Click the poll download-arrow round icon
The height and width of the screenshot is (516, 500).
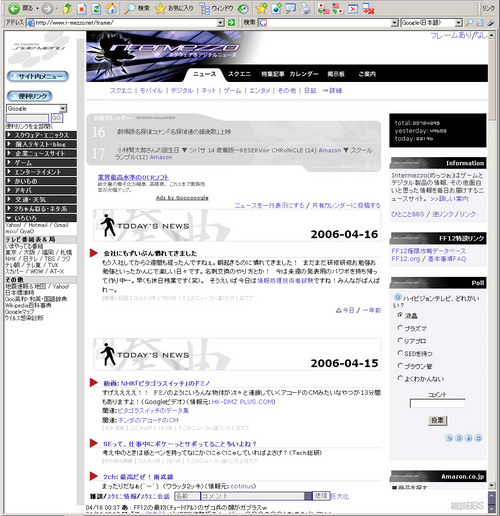[468, 438]
